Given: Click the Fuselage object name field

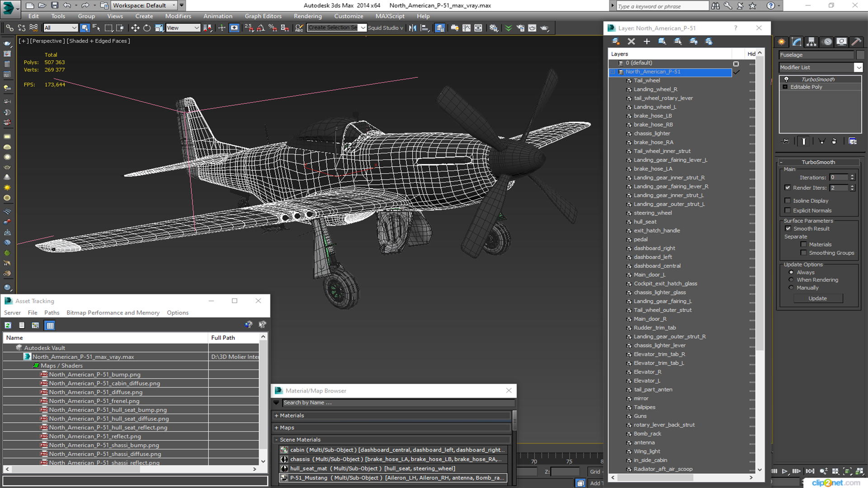Looking at the screenshot, I should pyautogui.click(x=816, y=55).
